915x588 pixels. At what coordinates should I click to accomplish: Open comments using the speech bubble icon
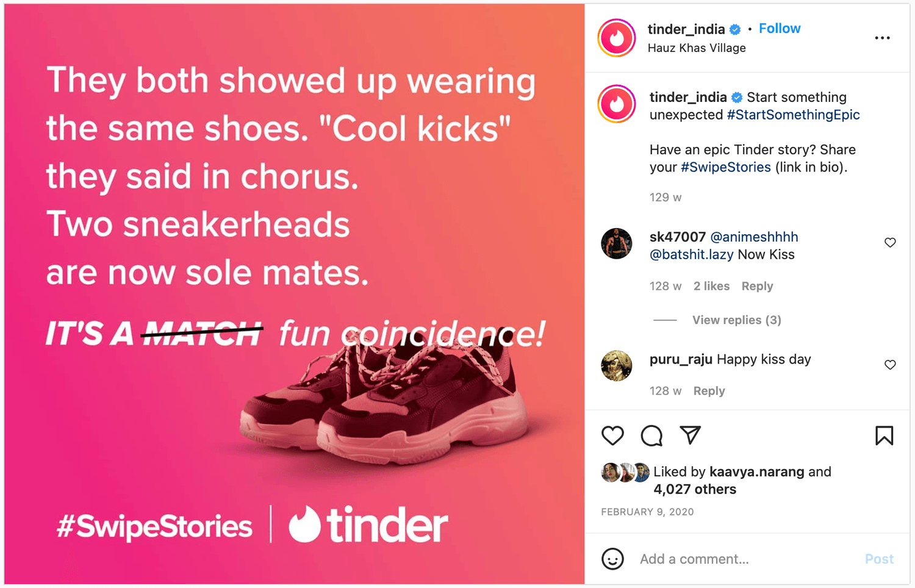click(651, 436)
